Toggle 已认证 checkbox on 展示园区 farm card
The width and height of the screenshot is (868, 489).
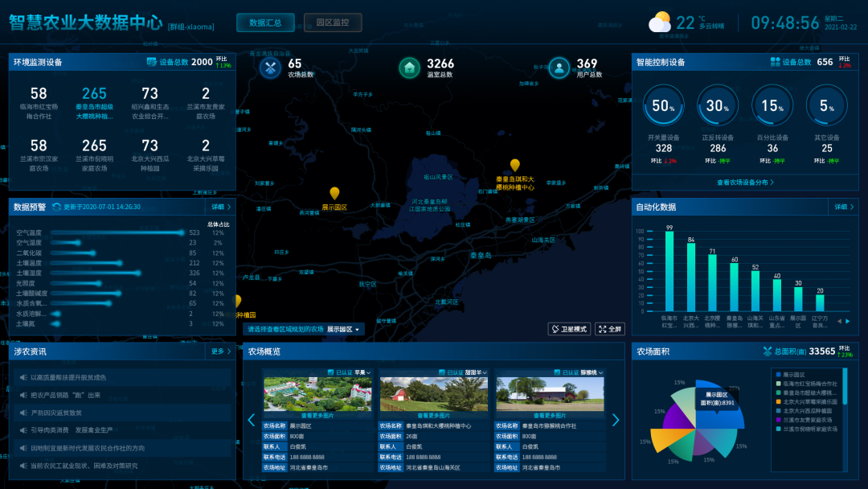[330, 372]
